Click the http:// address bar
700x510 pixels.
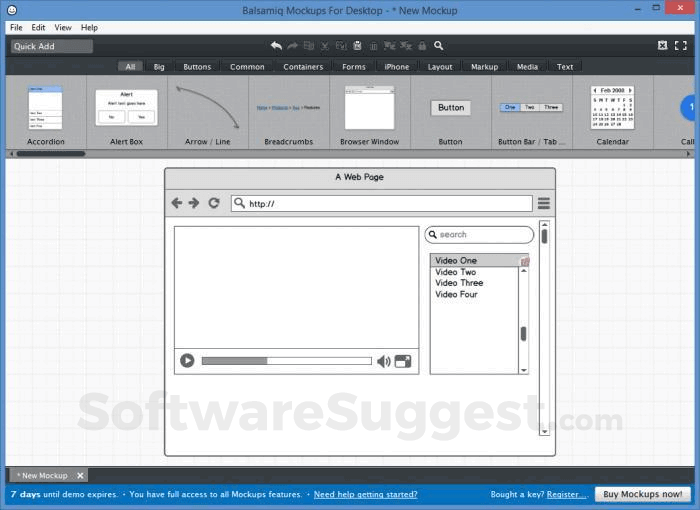[382, 203]
